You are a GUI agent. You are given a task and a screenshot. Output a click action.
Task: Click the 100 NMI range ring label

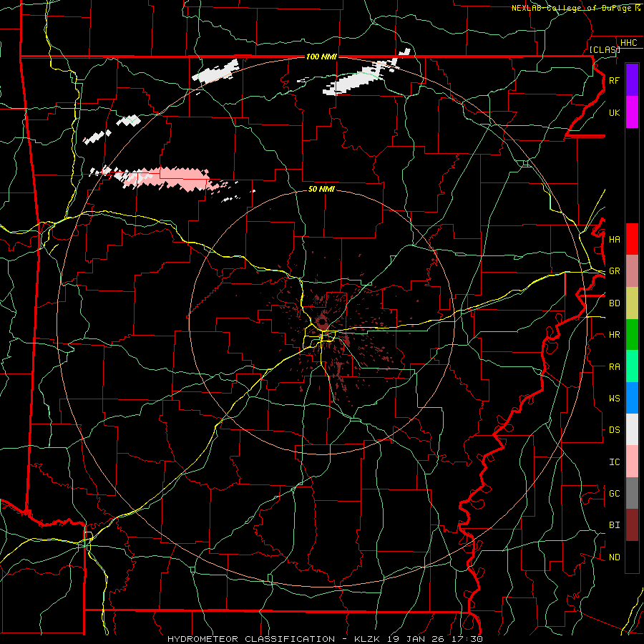[x=321, y=57]
